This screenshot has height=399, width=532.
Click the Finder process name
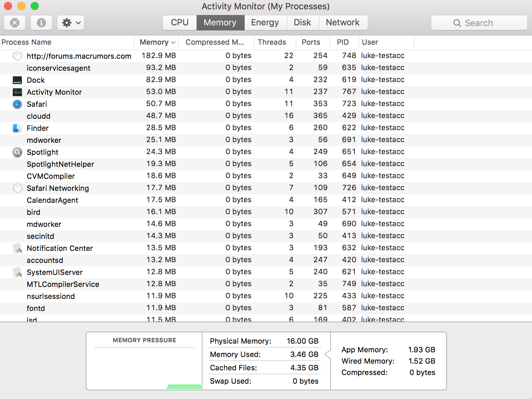[x=38, y=128]
